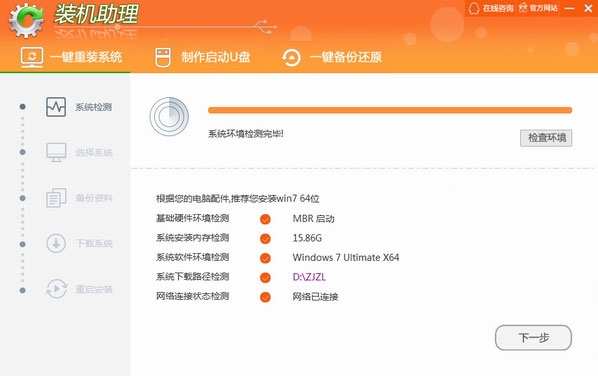Click the 重启安装 restart icon
This screenshot has height=376, width=598.
pos(56,289)
